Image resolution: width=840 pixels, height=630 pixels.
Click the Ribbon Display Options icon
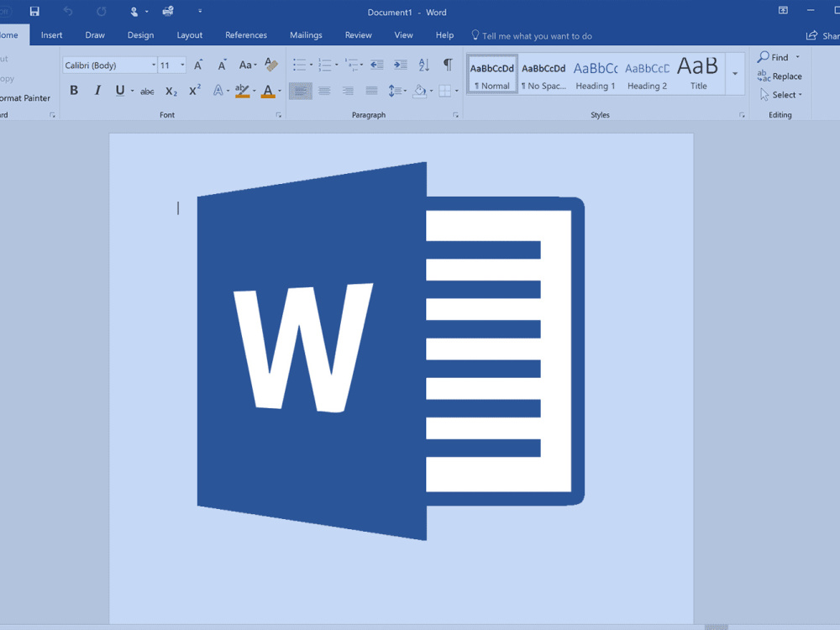(783, 10)
